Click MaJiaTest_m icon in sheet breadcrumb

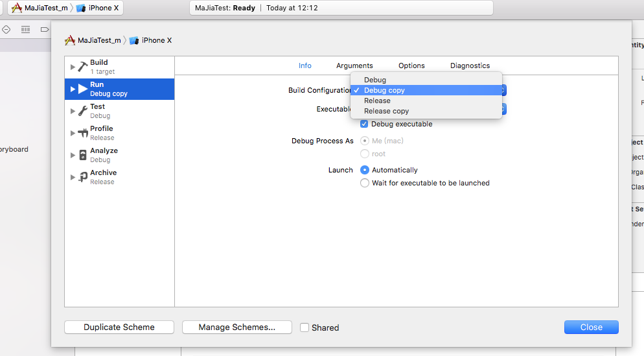tap(70, 40)
